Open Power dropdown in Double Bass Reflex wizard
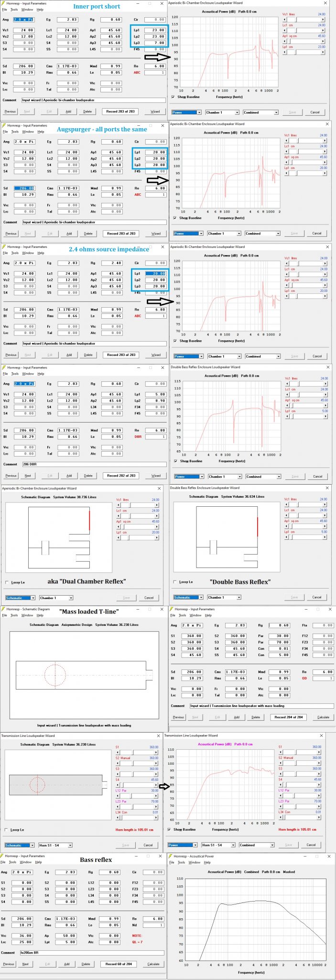 click(189, 477)
